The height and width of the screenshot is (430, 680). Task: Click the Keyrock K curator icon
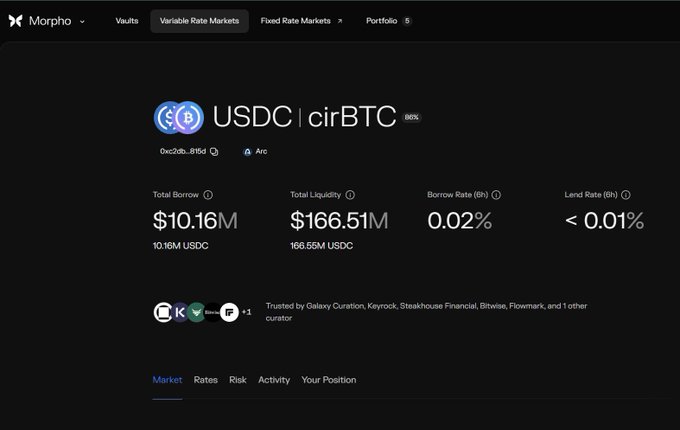[180, 312]
